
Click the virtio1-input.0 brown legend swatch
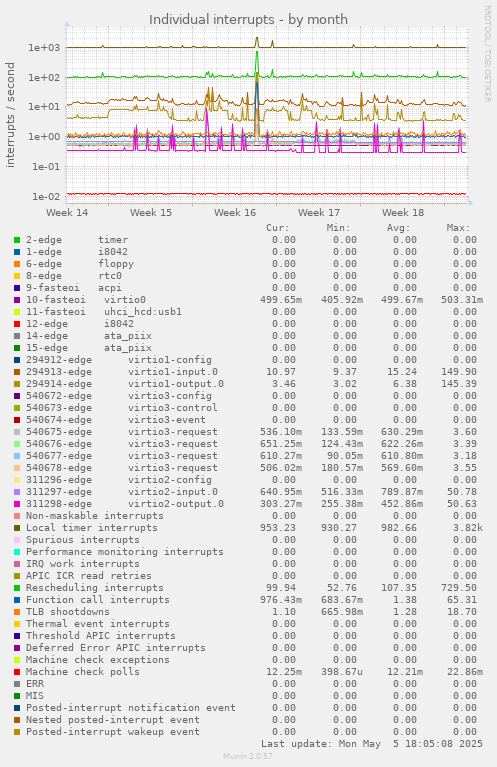tap(17, 372)
